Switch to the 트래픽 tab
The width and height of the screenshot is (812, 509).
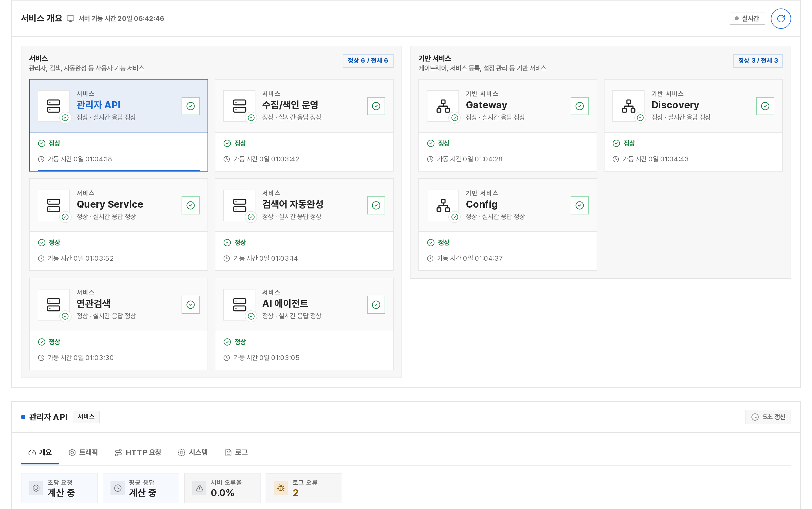tap(83, 453)
